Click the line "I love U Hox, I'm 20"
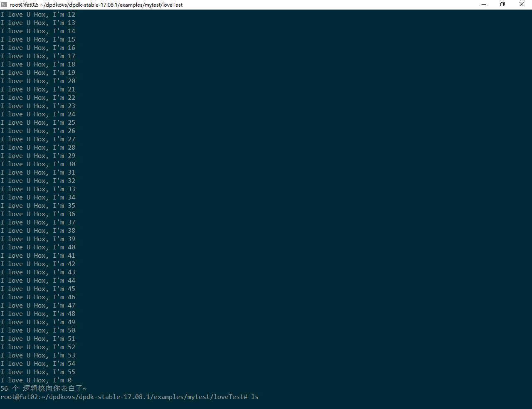This screenshot has height=409, width=532. pos(38,81)
